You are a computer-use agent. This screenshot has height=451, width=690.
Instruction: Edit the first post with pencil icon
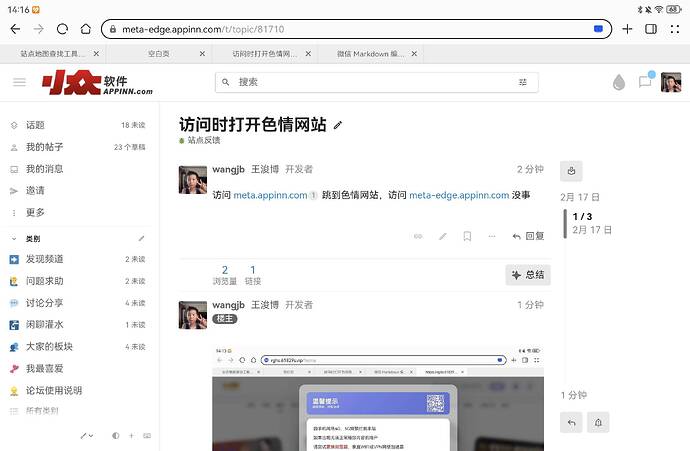click(443, 236)
